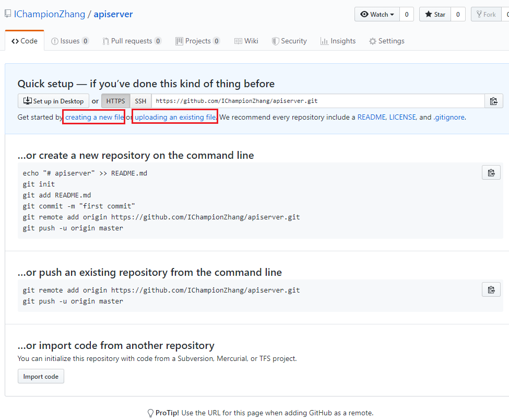
Task: Open the LICENSE recommendation link
Action: (x=403, y=117)
